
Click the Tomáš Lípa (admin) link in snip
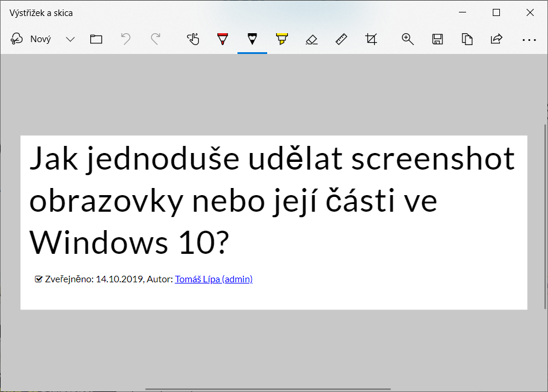214,279
